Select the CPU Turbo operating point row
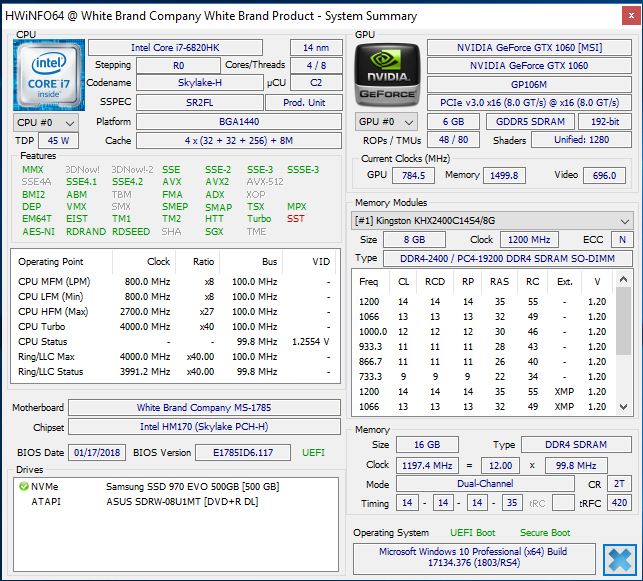Image resolution: width=643 pixels, height=581 pixels. 175,327
